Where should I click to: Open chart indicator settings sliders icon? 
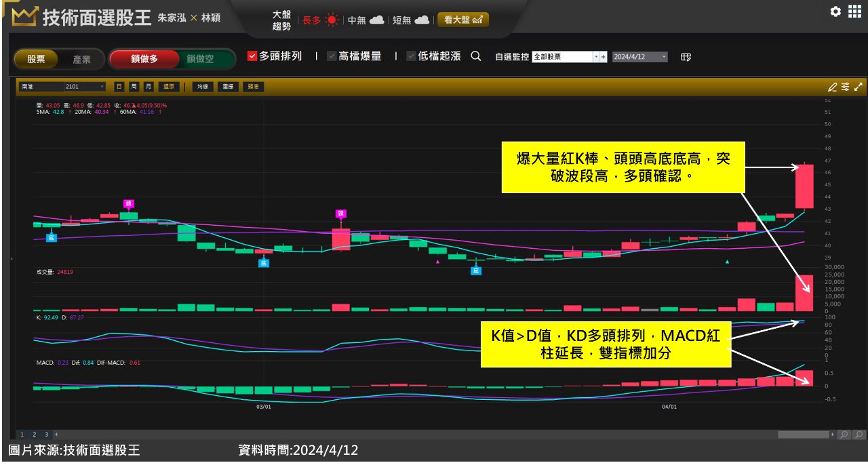845,87
